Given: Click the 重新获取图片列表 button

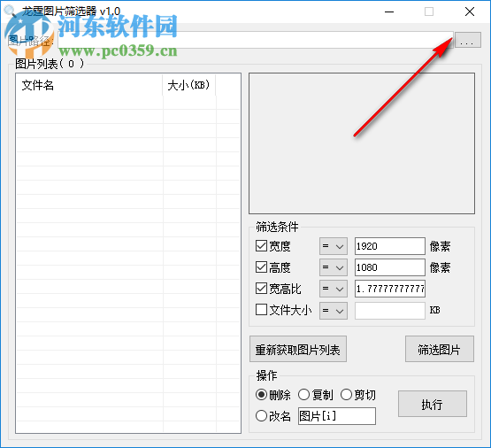Looking at the screenshot, I should click(298, 349).
